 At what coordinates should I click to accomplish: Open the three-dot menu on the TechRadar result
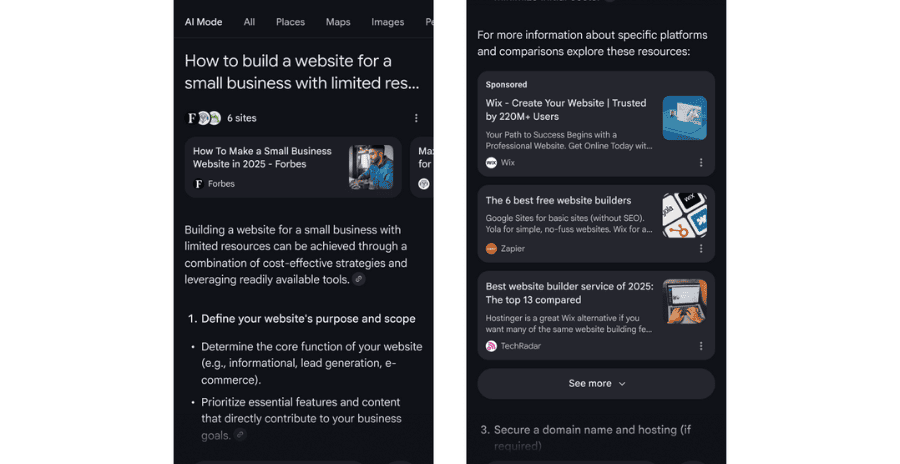tap(701, 346)
